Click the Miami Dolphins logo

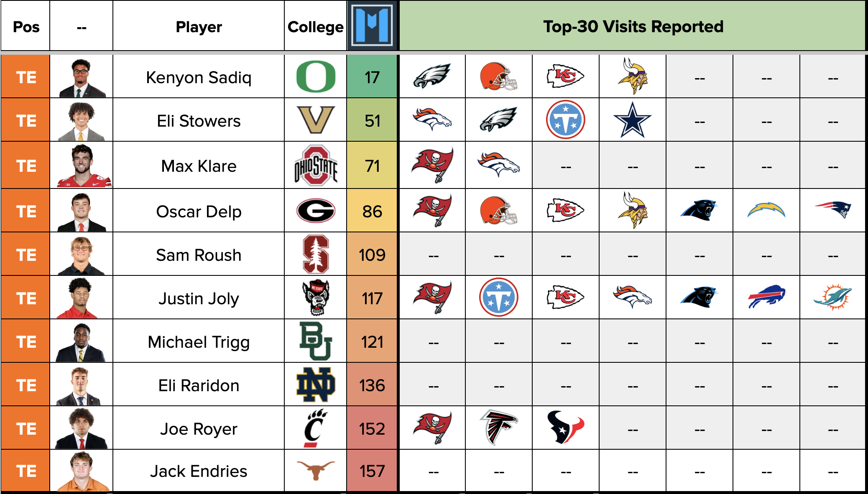click(832, 297)
